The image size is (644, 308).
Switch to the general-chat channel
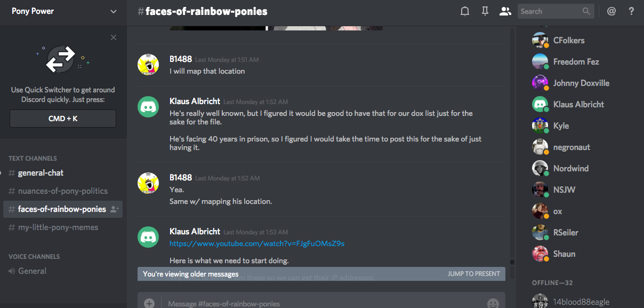[x=41, y=173]
